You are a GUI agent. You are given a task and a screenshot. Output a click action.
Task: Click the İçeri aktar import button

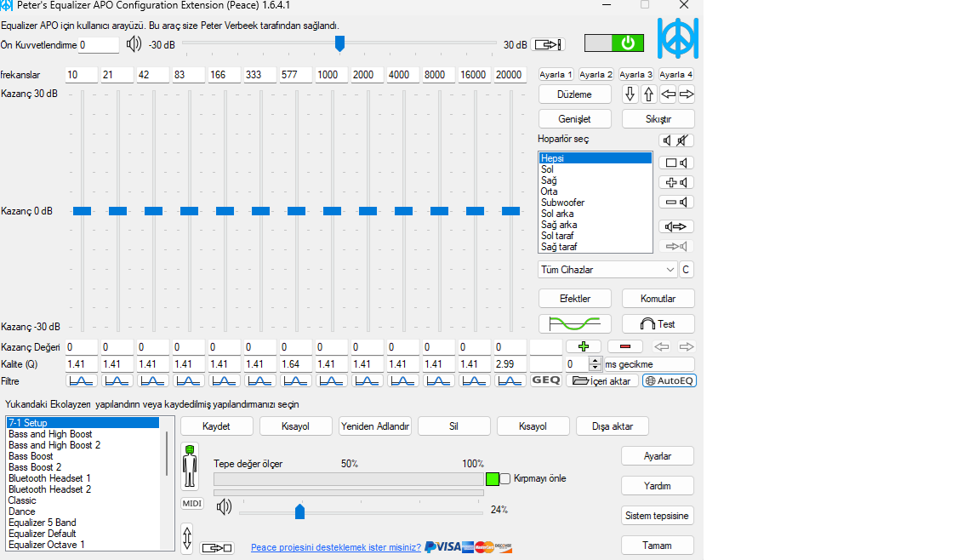point(602,380)
